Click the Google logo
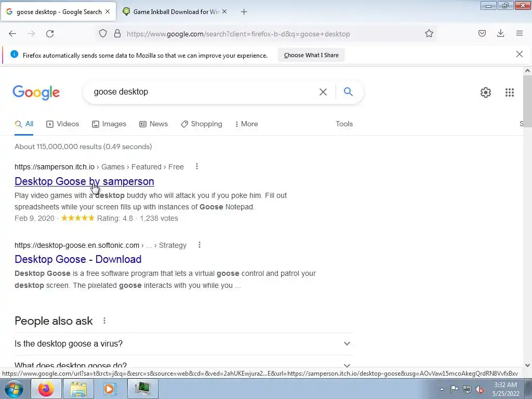This screenshot has width=532, height=399. tap(36, 92)
